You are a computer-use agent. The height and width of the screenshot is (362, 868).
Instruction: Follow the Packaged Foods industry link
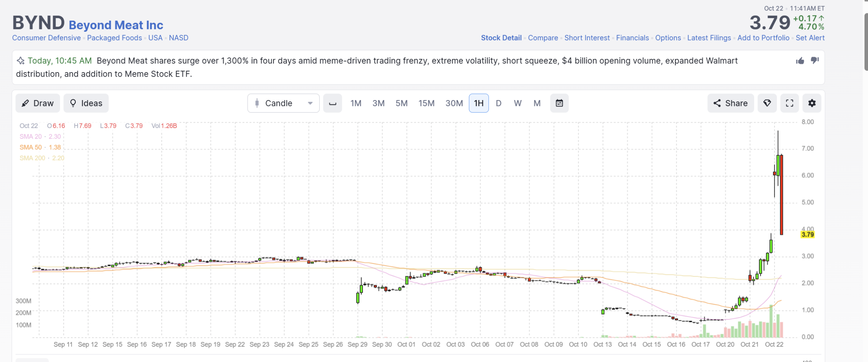tap(115, 38)
